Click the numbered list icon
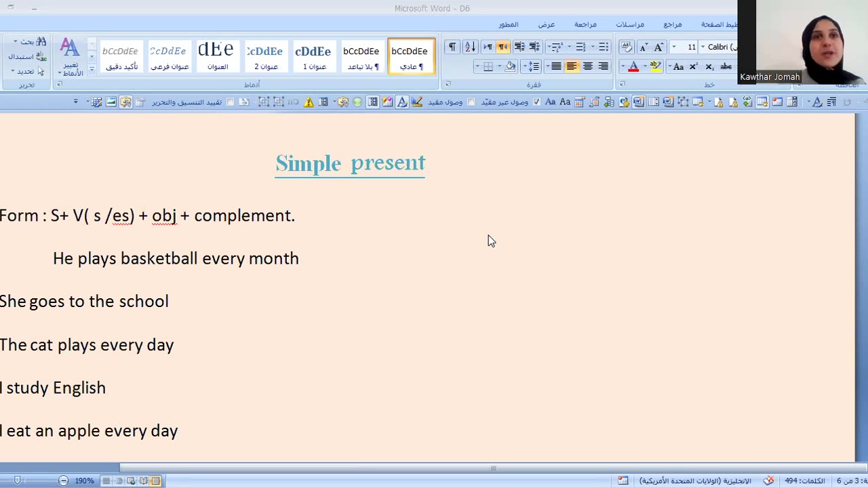868x488 pixels. (580, 47)
